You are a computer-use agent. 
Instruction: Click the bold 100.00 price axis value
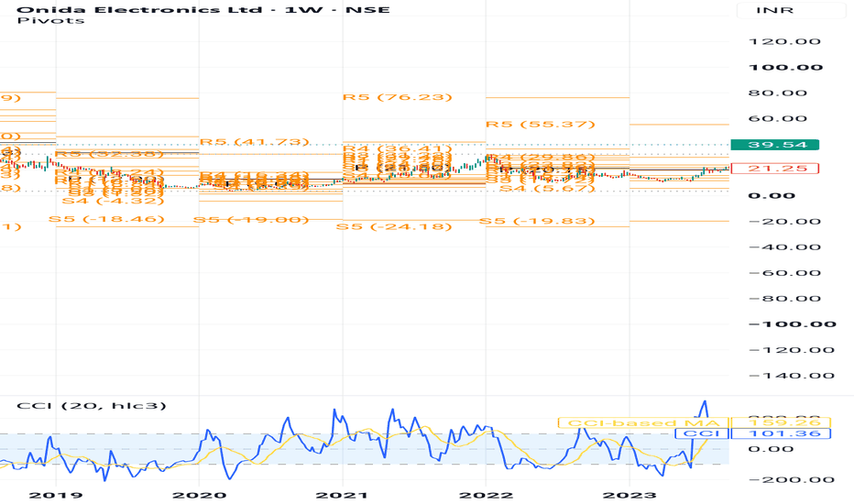pyautogui.click(x=786, y=68)
